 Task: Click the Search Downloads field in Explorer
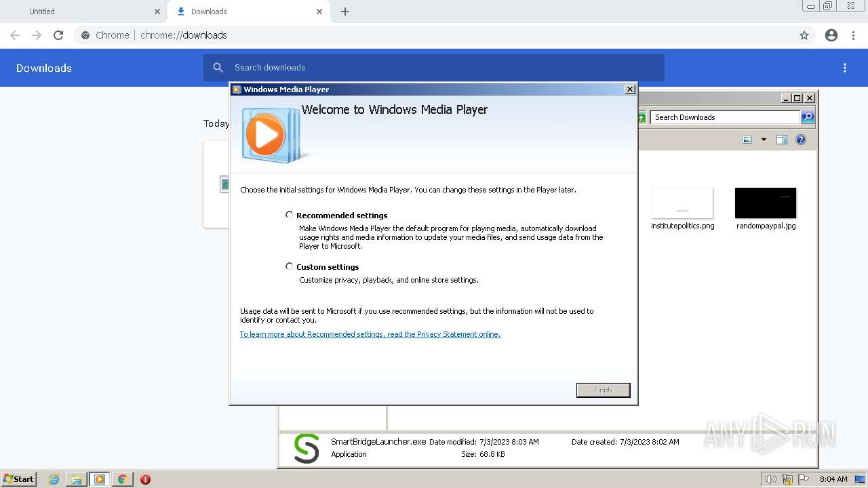coord(725,117)
